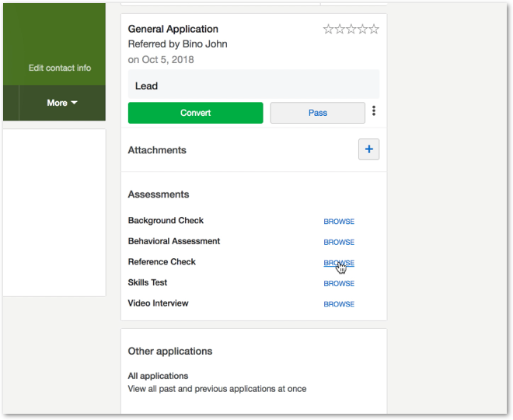Browse Behavioral Assessment options
The image size is (513, 420).
339,243
